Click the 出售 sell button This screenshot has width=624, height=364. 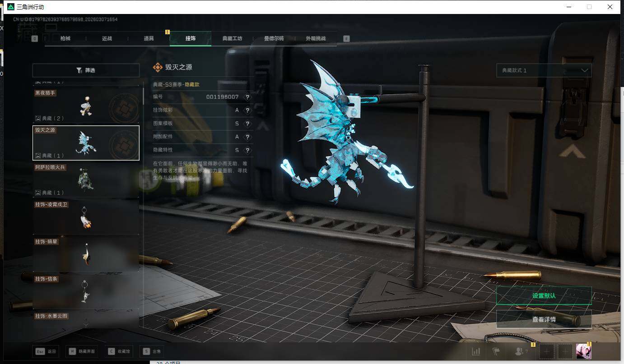[x=152, y=351]
